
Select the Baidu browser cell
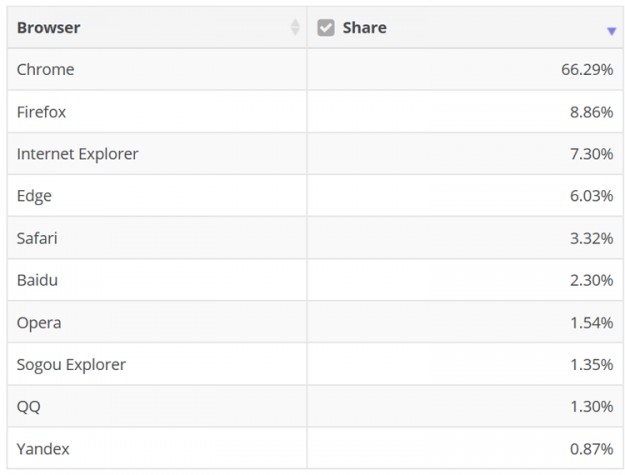pos(37,280)
